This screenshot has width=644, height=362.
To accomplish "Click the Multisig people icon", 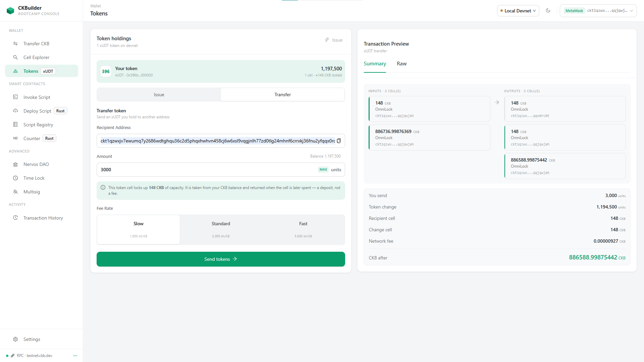I will [15, 192].
